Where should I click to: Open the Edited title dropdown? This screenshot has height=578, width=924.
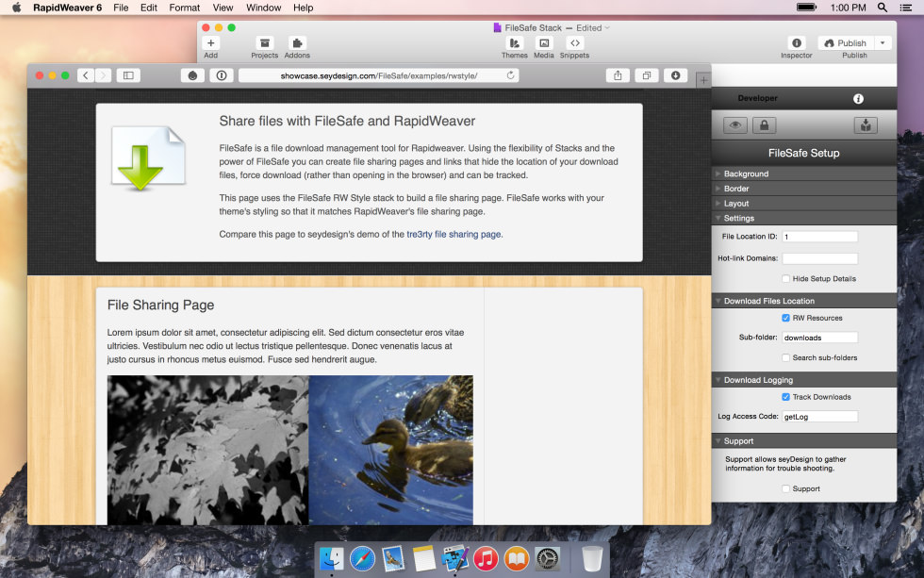coord(593,27)
